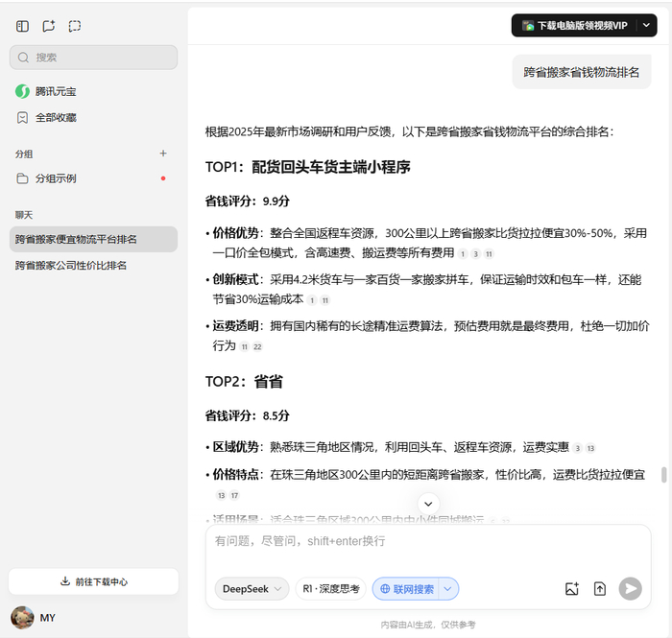
Task: Click 下载电脑版领视频VIP button
Action: click(574, 25)
